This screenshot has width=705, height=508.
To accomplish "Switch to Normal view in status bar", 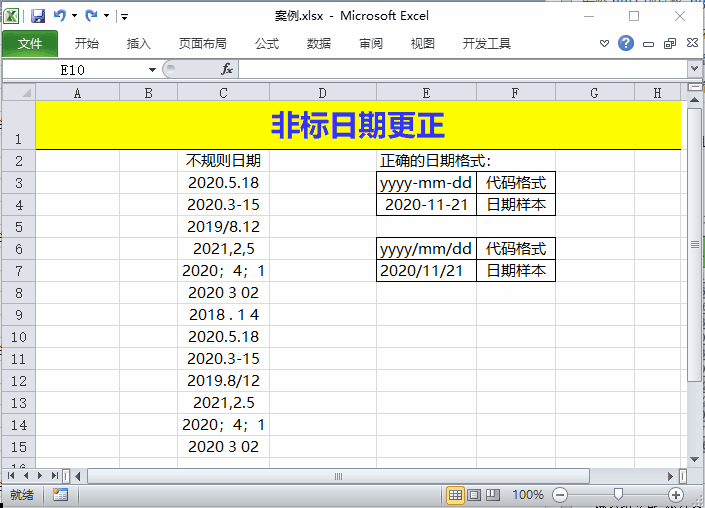I will point(455,495).
